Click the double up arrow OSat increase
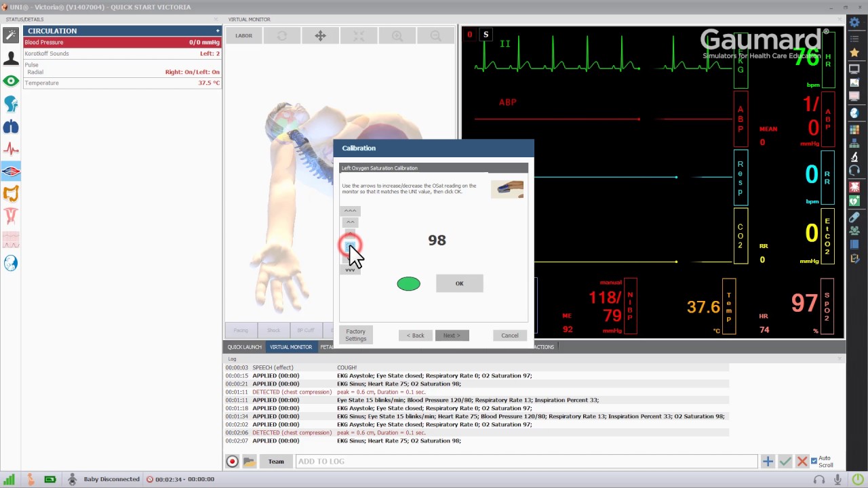The image size is (868, 488). point(350,222)
